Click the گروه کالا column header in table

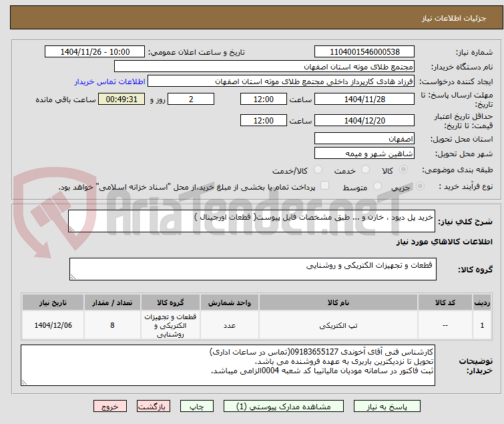170,302
